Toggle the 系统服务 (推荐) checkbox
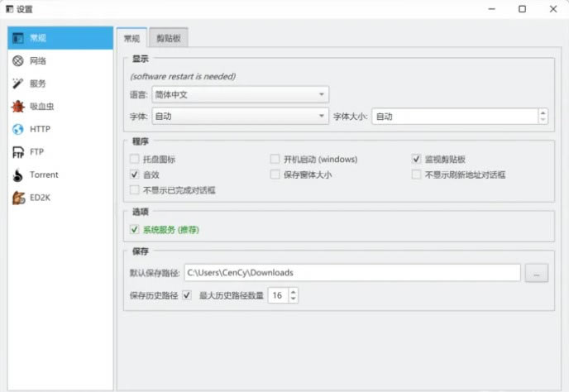Screen dimensions: 569x392 coord(135,229)
